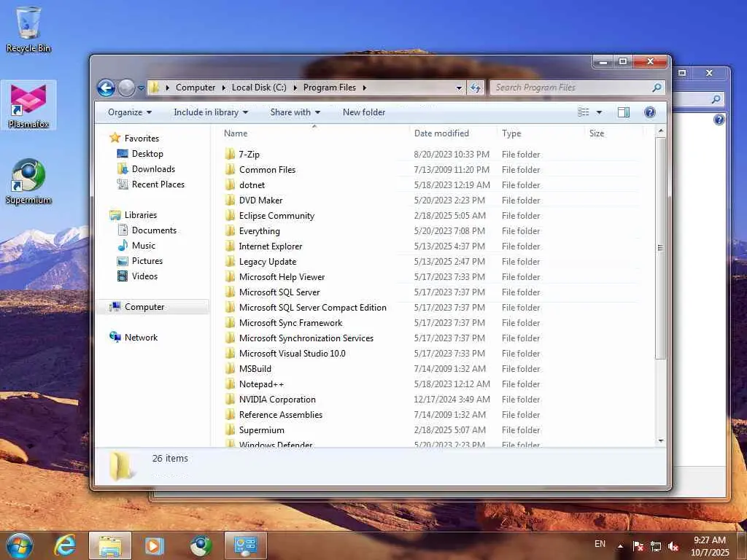Click the Windows Start button

[x=19, y=545]
